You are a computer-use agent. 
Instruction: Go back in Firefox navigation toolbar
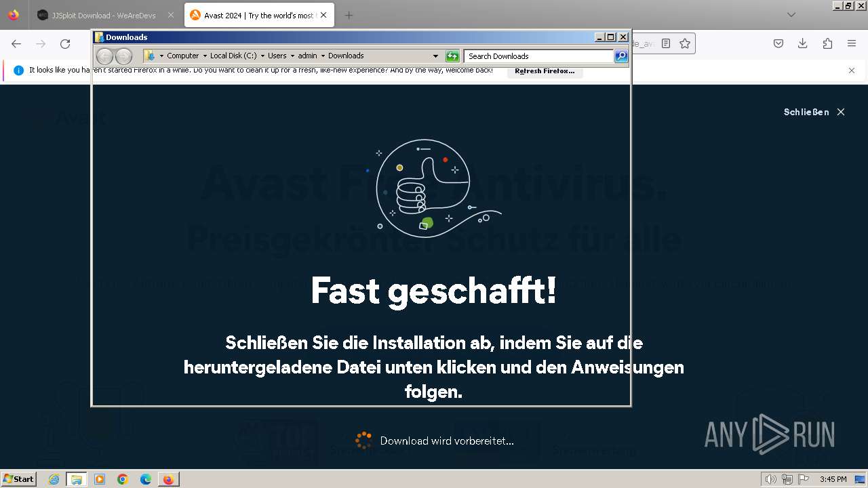tap(16, 43)
